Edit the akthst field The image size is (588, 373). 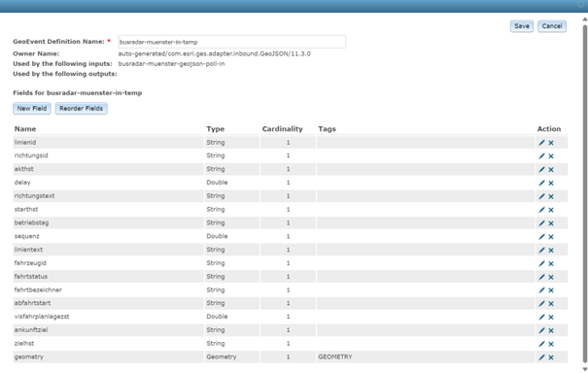pos(541,169)
